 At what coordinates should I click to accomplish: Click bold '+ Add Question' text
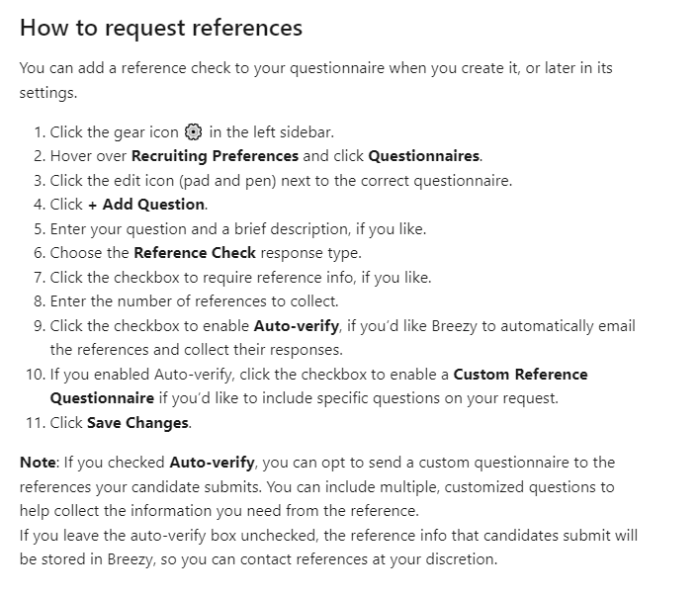[x=153, y=205]
